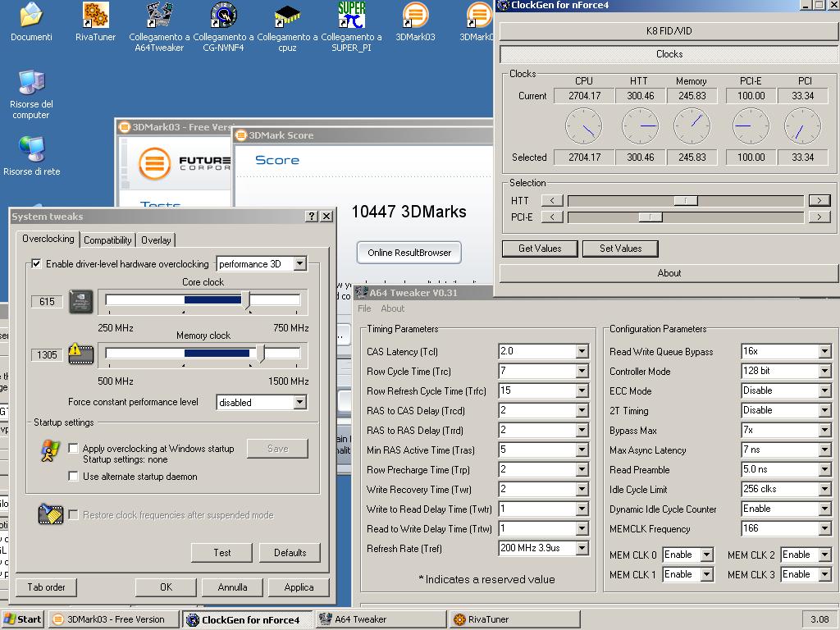Open the A64 Tweaker About menu
Screen dimensions: 840x630
pos(393,308)
